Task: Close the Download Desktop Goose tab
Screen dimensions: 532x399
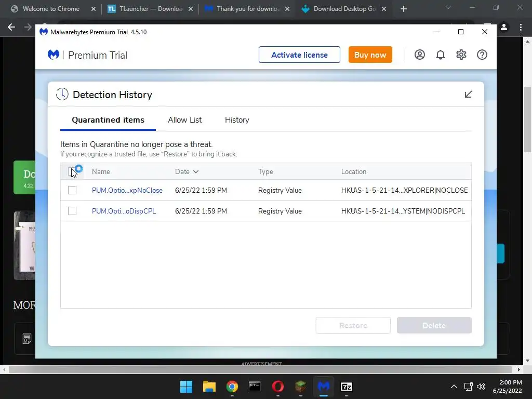Action: 384,9
